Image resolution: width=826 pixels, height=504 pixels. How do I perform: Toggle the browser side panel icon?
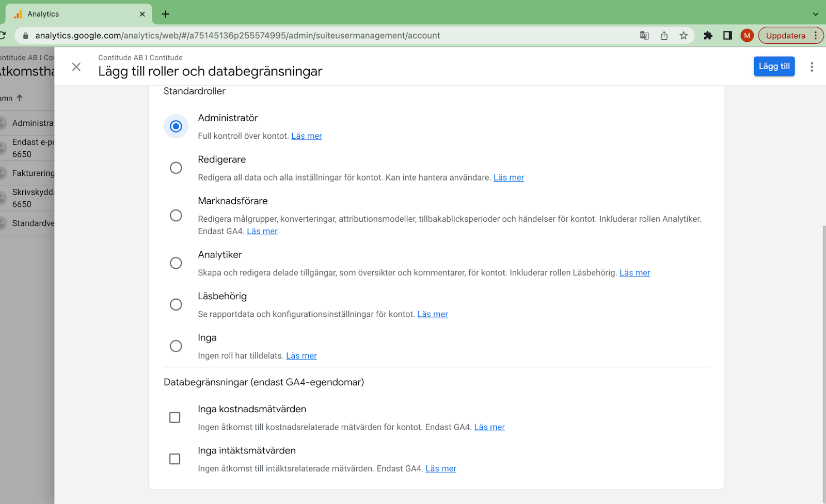(727, 36)
